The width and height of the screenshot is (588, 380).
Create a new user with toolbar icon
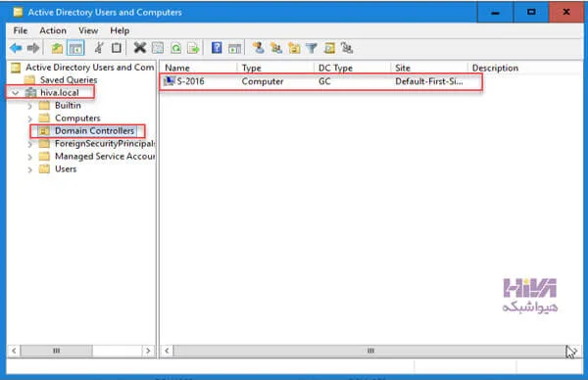[x=258, y=48]
